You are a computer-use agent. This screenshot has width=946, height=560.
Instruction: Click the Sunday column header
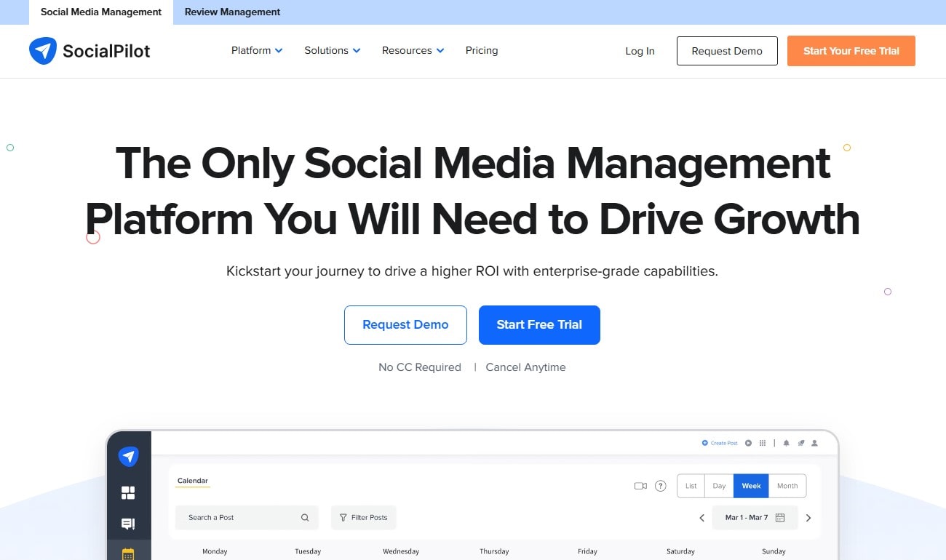(x=774, y=551)
